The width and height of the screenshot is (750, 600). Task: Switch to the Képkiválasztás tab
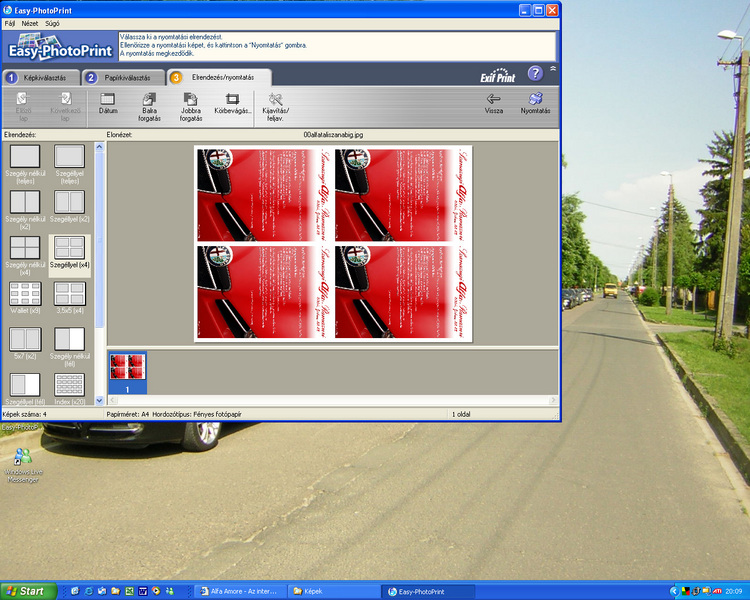click(x=41, y=78)
